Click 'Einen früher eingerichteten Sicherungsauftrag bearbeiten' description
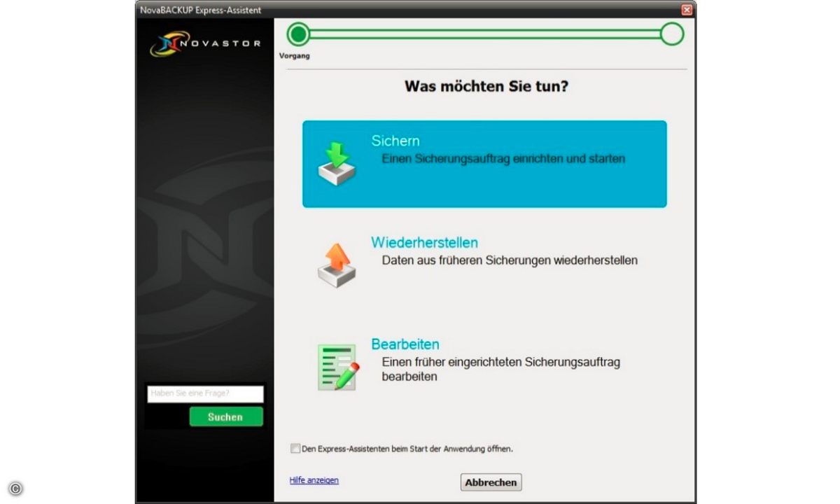The image size is (840, 504). [501, 370]
